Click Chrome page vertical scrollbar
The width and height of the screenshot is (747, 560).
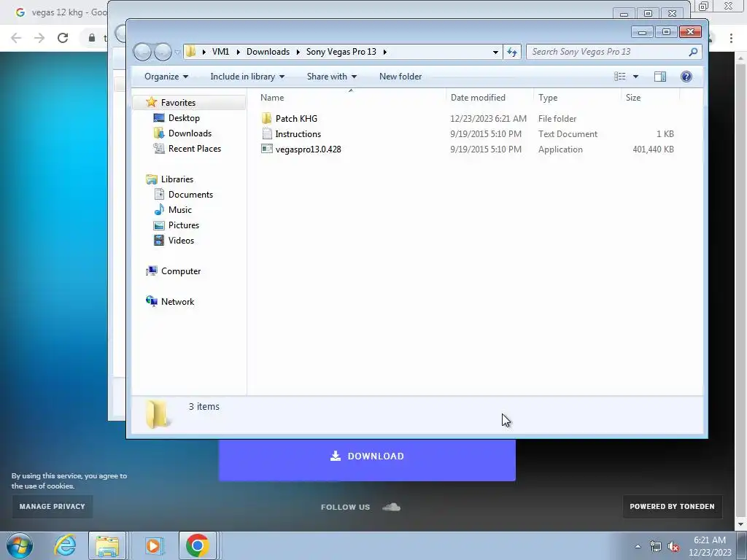pos(741,290)
